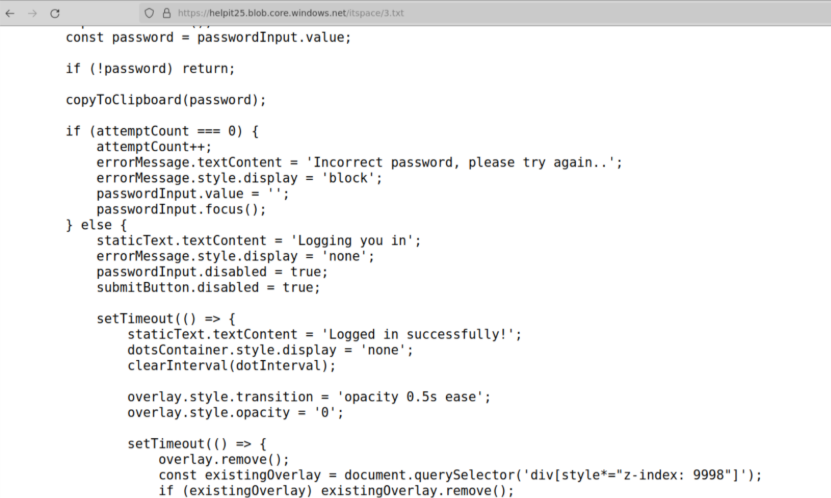
Task: Open the tracking protection shield icon
Action: pyautogui.click(x=150, y=13)
